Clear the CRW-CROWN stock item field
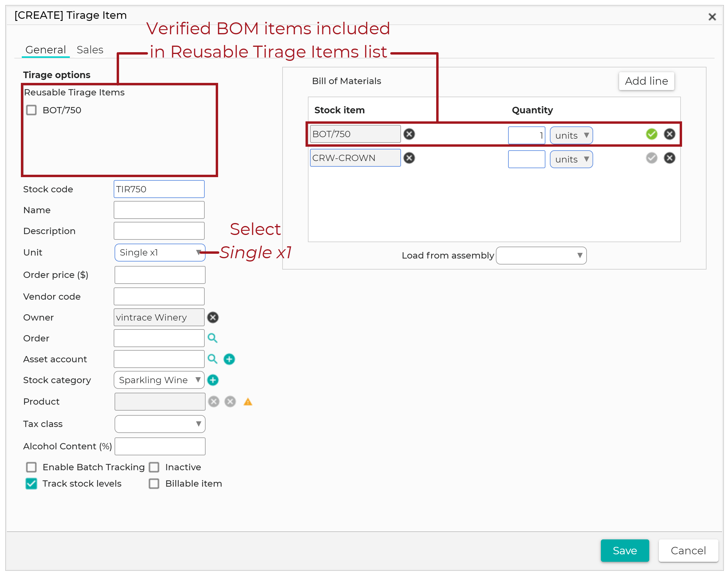Viewport: 728px width, 574px height. pos(409,158)
